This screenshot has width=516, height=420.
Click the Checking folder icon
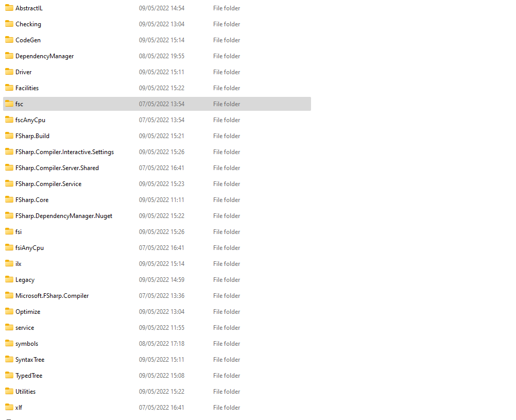(x=9, y=24)
